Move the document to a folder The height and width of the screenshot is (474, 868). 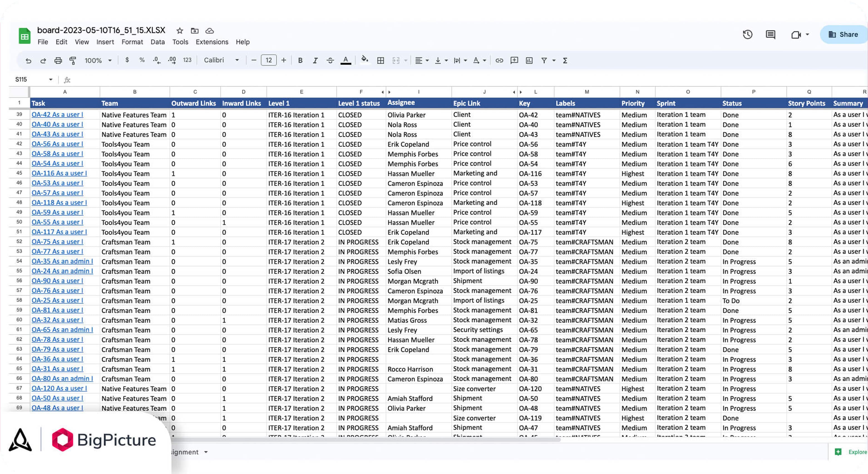(194, 31)
